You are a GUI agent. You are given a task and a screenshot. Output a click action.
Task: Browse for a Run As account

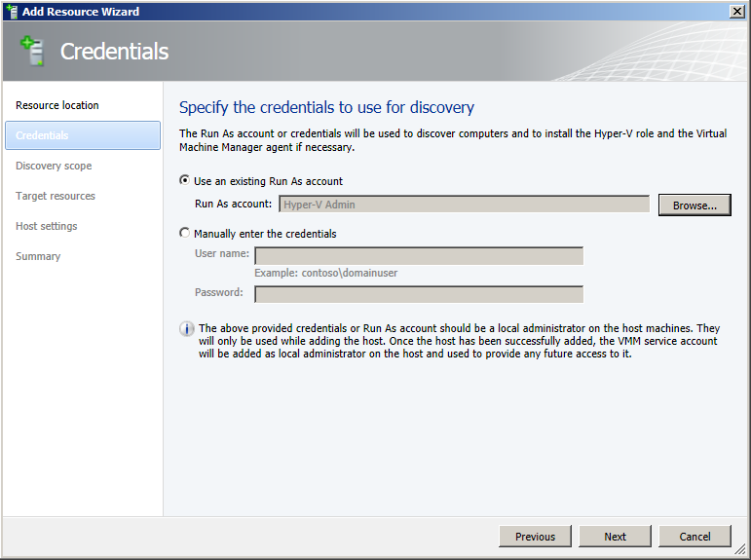point(694,205)
